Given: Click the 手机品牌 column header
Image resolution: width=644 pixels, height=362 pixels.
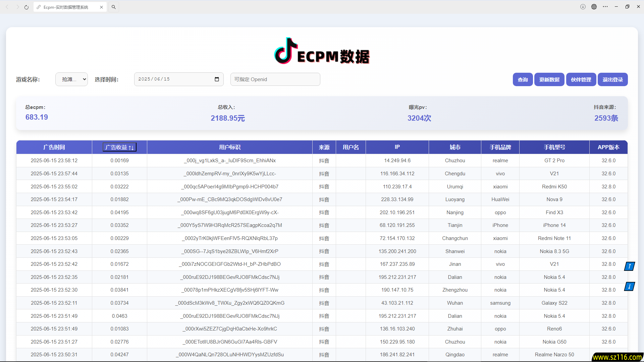Looking at the screenshot, I should point(500,147).
